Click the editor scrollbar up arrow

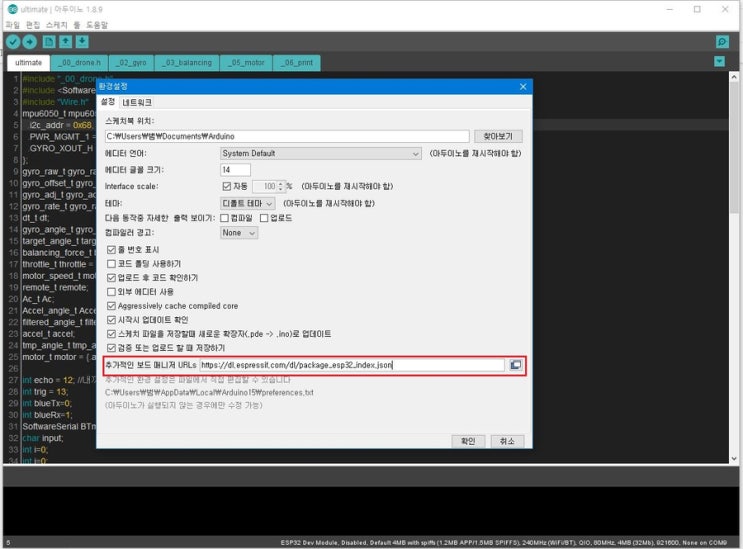click(x=734, y=77)
